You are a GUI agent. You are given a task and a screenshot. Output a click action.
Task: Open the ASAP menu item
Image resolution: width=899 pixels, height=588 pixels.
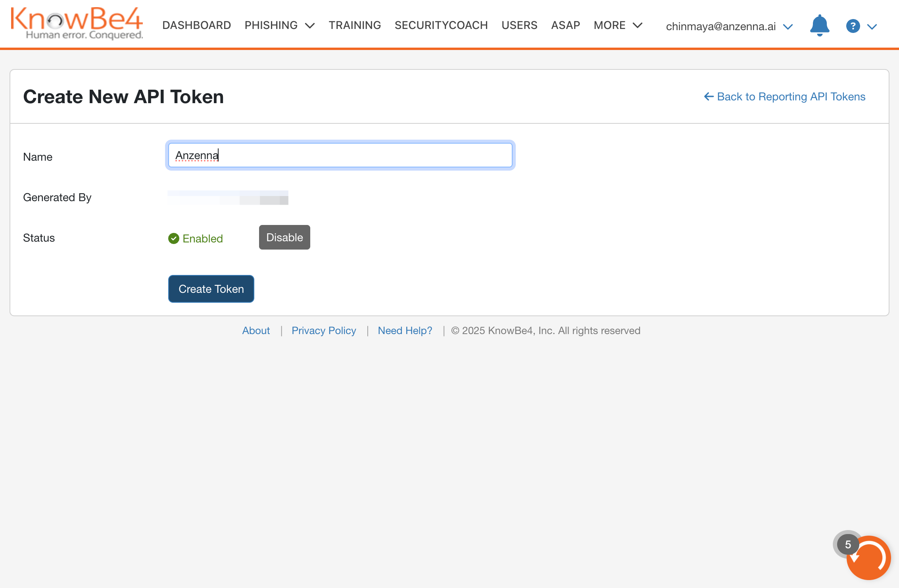[x=565, y=25]
